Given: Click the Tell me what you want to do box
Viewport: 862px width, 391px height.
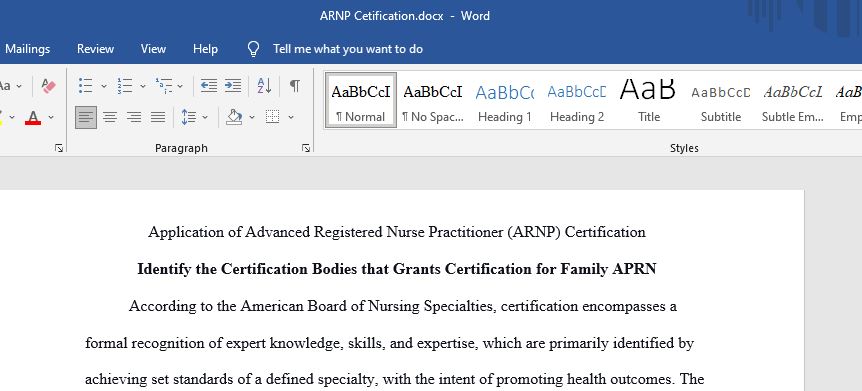Looking at the screenshot, I should pyautogui.click(x=348, y=49).
